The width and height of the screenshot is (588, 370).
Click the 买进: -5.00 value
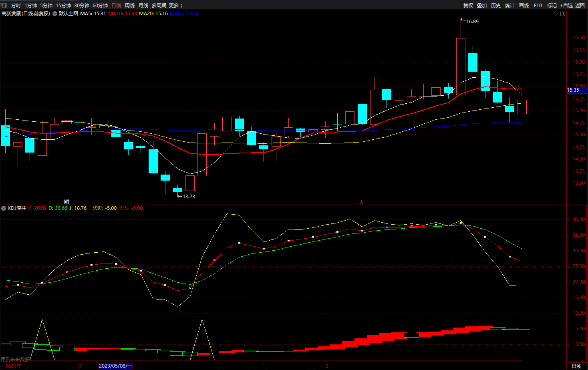105,208
